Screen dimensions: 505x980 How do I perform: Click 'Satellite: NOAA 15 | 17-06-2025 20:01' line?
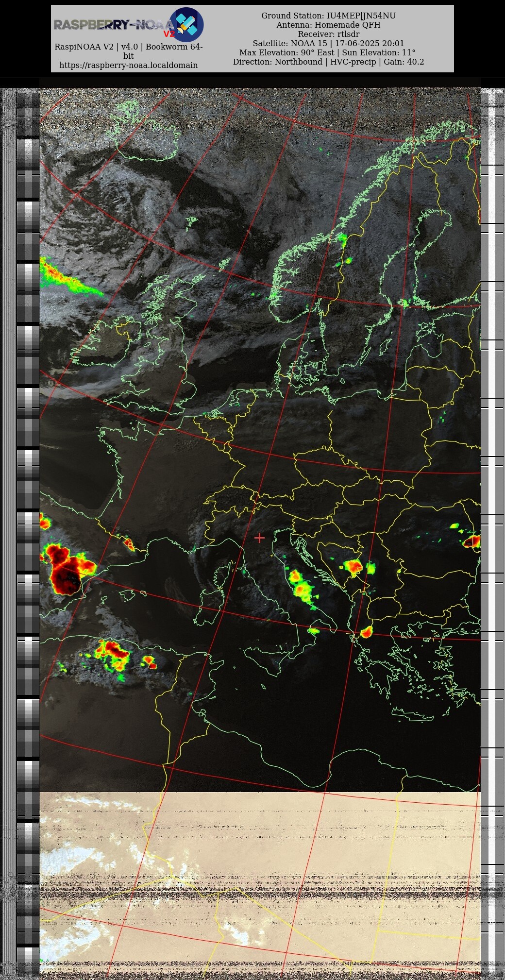tap(329, 43)
